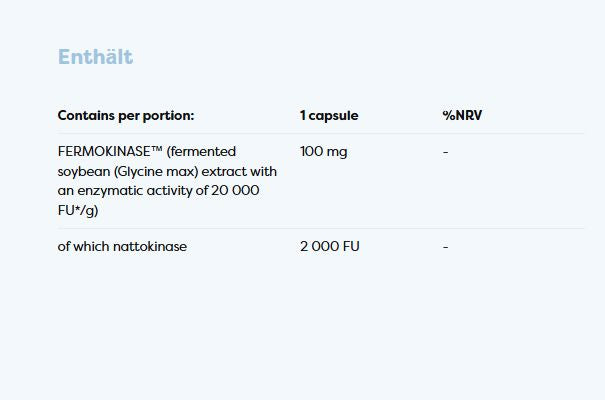Click the word '(fermented' in first row
The height and width of the screenshot is (400, 605).
[x=201, y=152]
